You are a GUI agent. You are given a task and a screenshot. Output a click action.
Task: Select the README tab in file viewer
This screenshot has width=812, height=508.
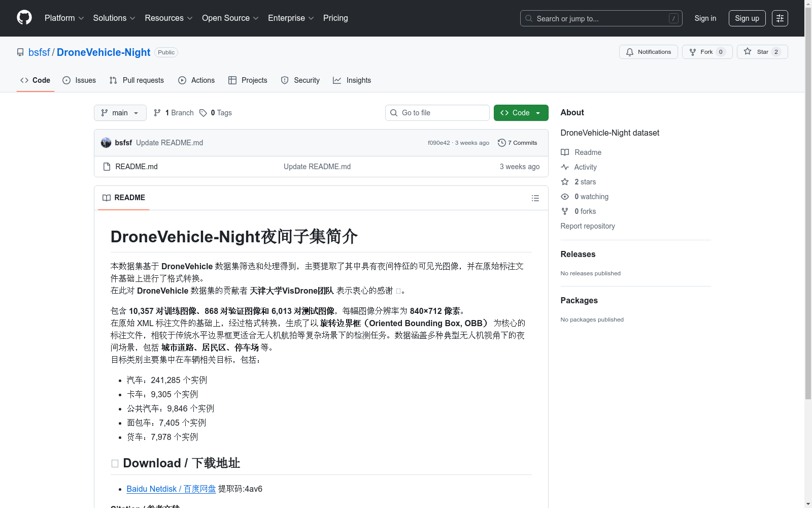point(124,198)
